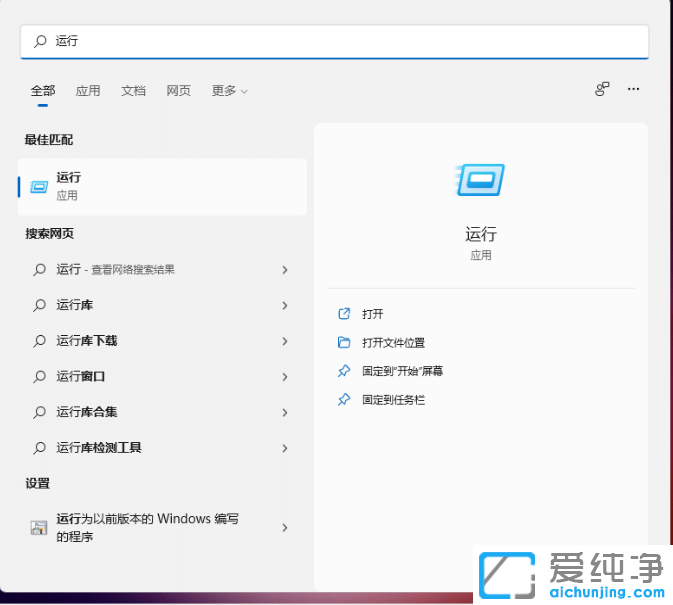The image size is (673, 605).
Task: Click 打开 in the preview pane
Action: 372,314
